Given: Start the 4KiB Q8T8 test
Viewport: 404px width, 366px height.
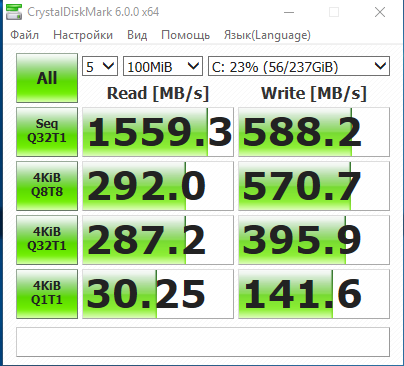Looking at the screenshot, I should pos(47,186).
